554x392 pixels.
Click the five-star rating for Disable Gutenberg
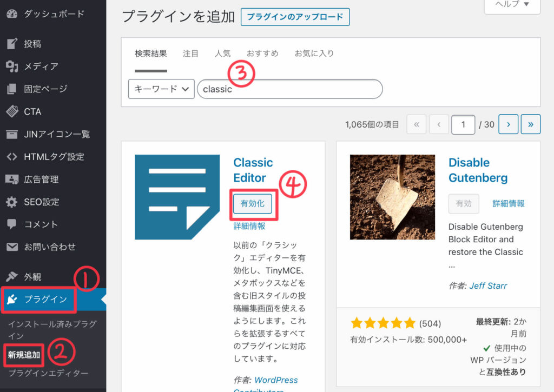[383, 323]
